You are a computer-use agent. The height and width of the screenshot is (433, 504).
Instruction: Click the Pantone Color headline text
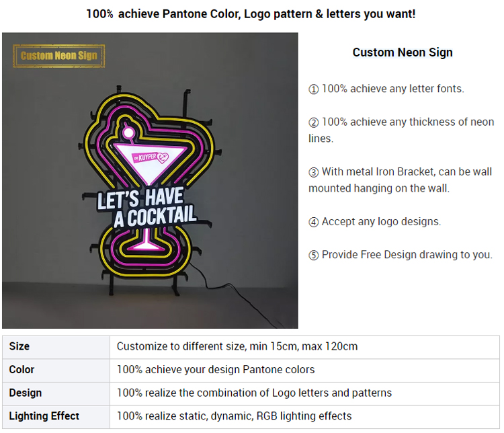pyautogui.click(x=251, y=14)
